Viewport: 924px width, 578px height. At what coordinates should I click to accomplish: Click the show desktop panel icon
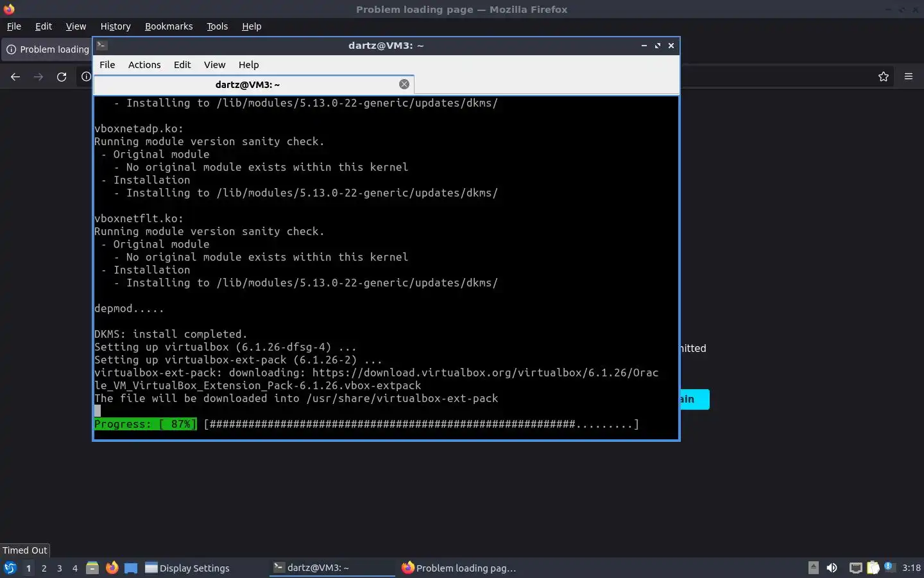(131, 568)
